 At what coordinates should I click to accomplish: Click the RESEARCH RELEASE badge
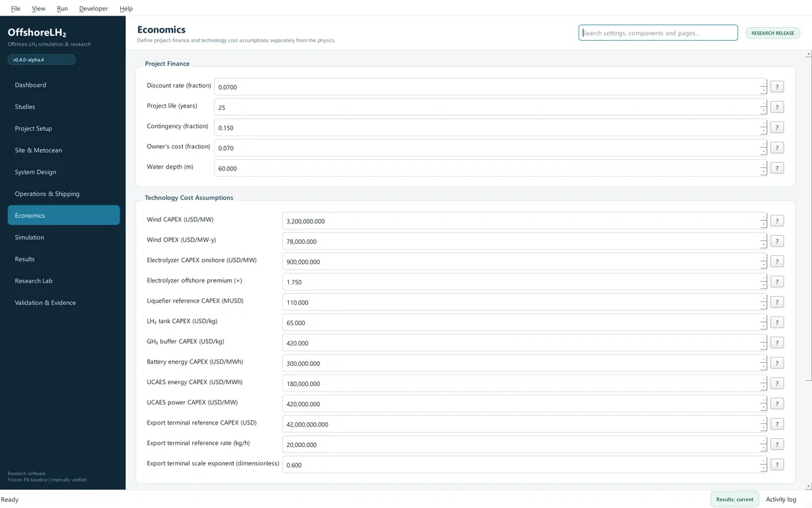coord(773,33)
